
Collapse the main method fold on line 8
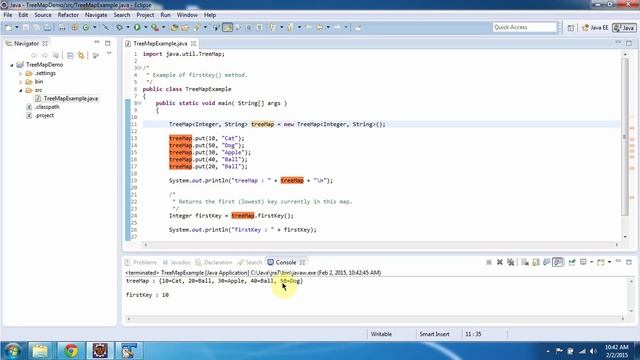[x=140, y=103]
